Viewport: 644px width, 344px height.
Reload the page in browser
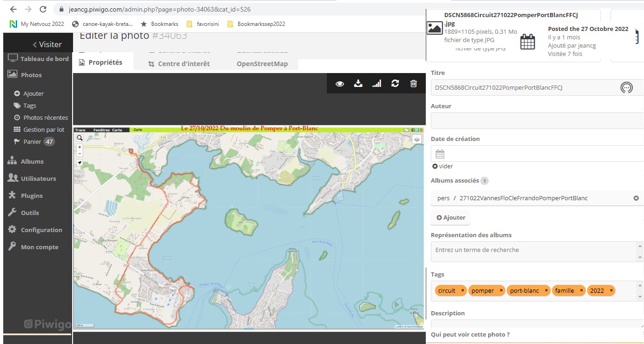click(43, 9)
